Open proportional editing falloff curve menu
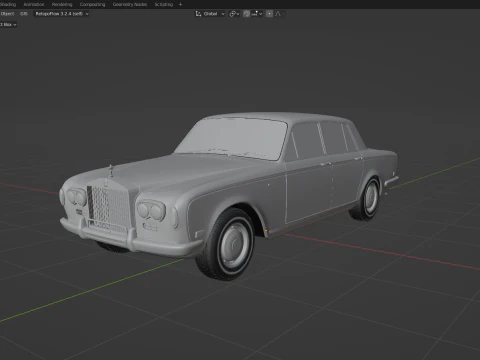The image size is (480, 360). tap(279, 14)
